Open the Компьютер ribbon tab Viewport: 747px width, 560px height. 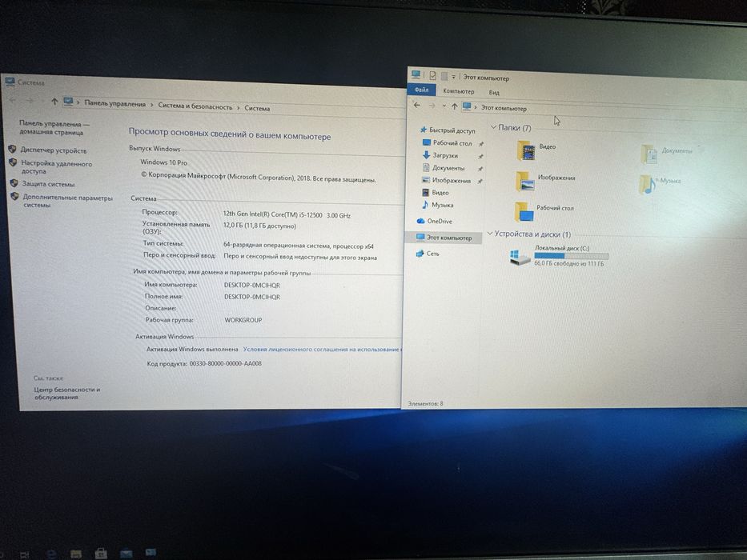[458, 91]
